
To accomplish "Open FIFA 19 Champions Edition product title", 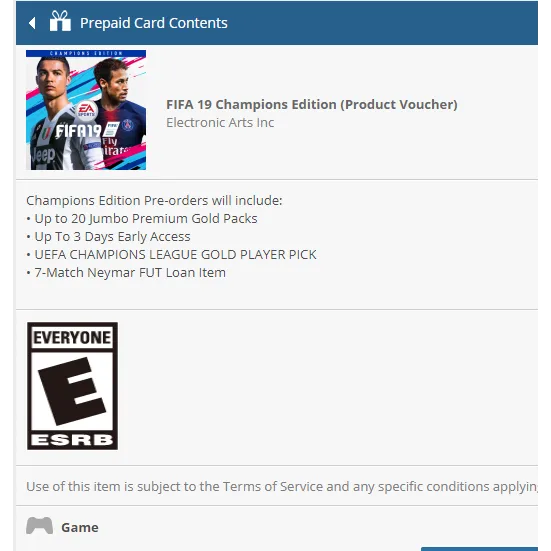I will tap(312, 105).
